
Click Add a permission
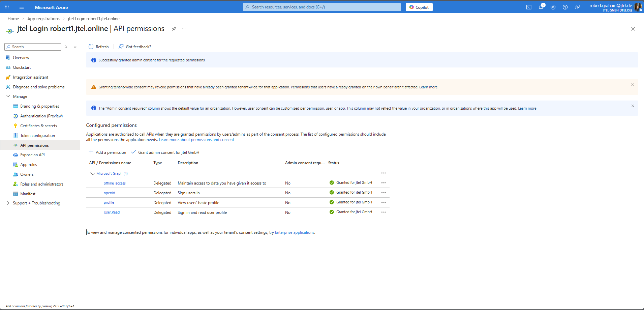(x=108, y=152)
